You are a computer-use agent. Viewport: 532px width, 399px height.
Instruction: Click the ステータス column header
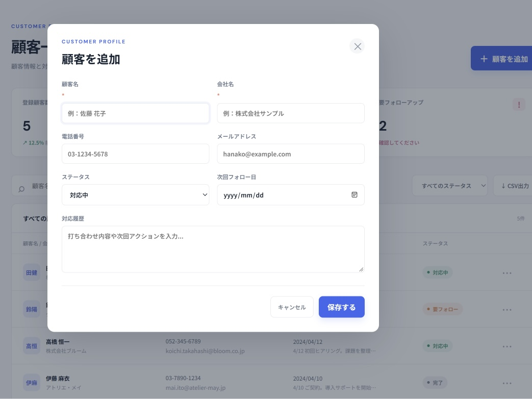click(435, 243)
